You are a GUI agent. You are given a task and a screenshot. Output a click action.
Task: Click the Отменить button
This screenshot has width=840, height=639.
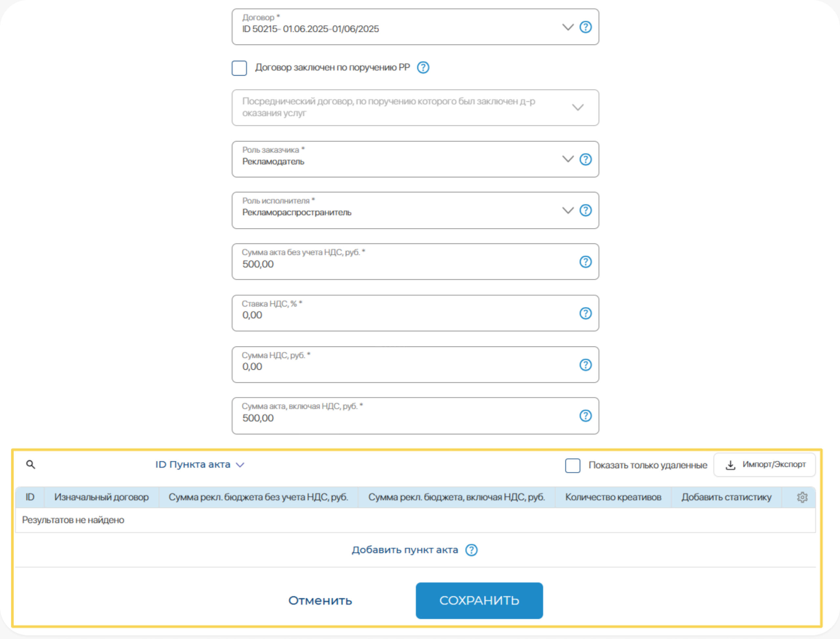(320, 601)
